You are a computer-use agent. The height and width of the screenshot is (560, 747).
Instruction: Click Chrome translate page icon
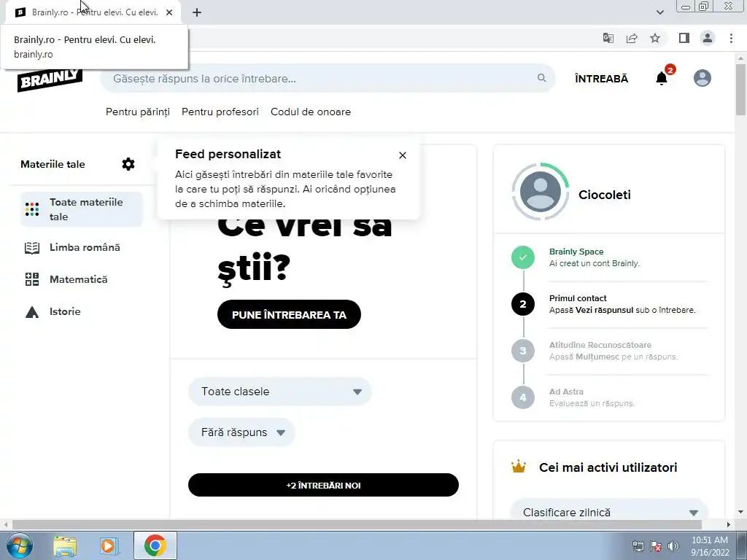point(608,38)
